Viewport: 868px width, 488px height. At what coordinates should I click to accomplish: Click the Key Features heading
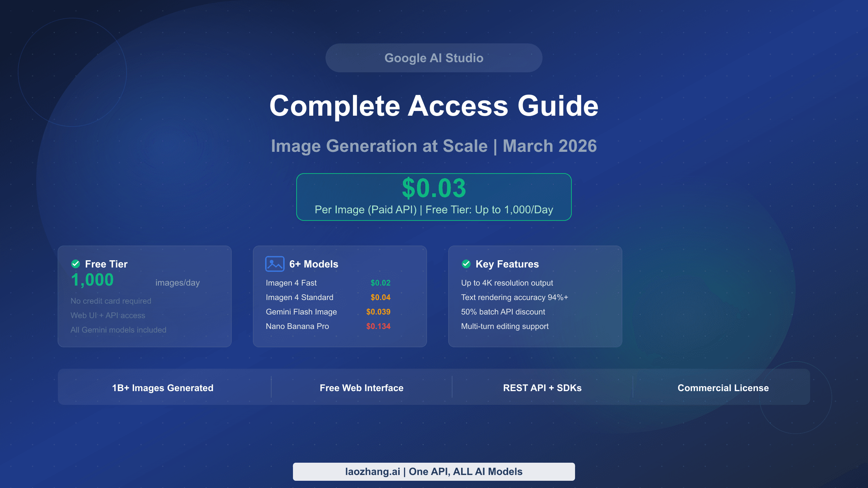click(x=507, y=264)
